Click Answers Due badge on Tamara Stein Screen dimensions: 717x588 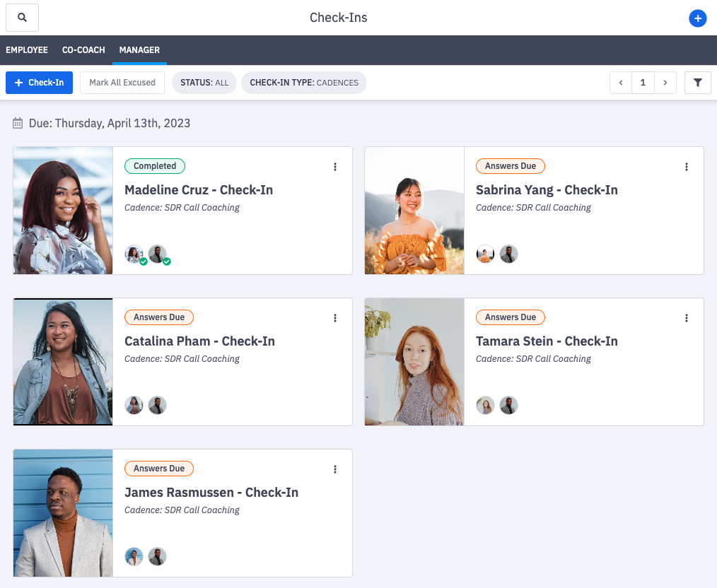point(511,317)
